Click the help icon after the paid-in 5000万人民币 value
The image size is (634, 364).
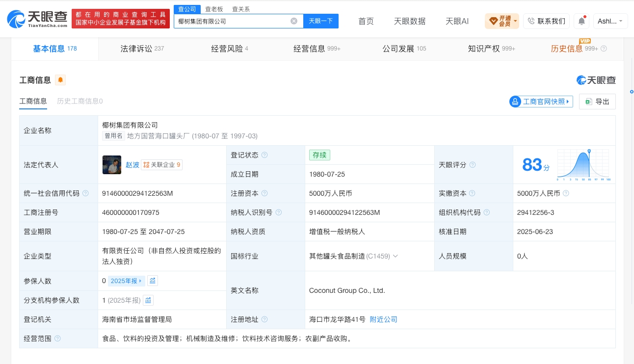pos(566,193)
